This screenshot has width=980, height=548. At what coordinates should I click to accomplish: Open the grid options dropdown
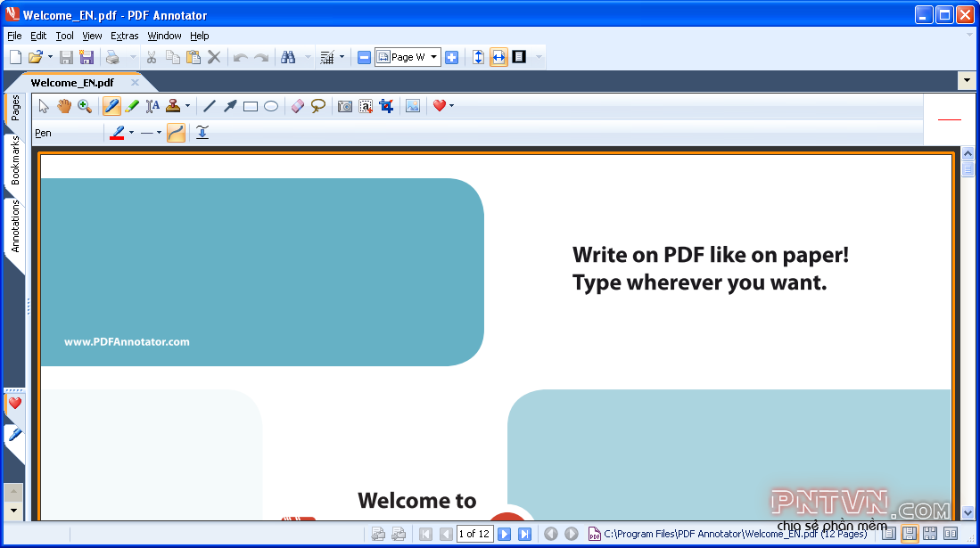click(342, 58)
